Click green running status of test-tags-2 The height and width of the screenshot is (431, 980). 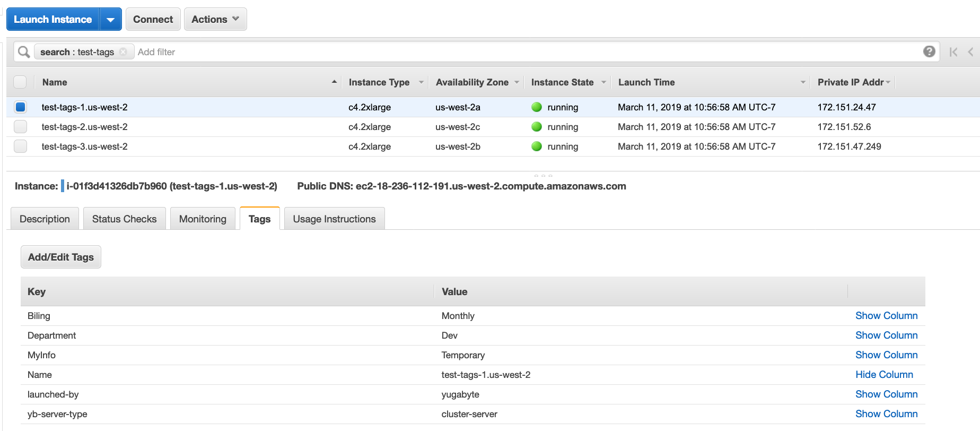[537, 127]
